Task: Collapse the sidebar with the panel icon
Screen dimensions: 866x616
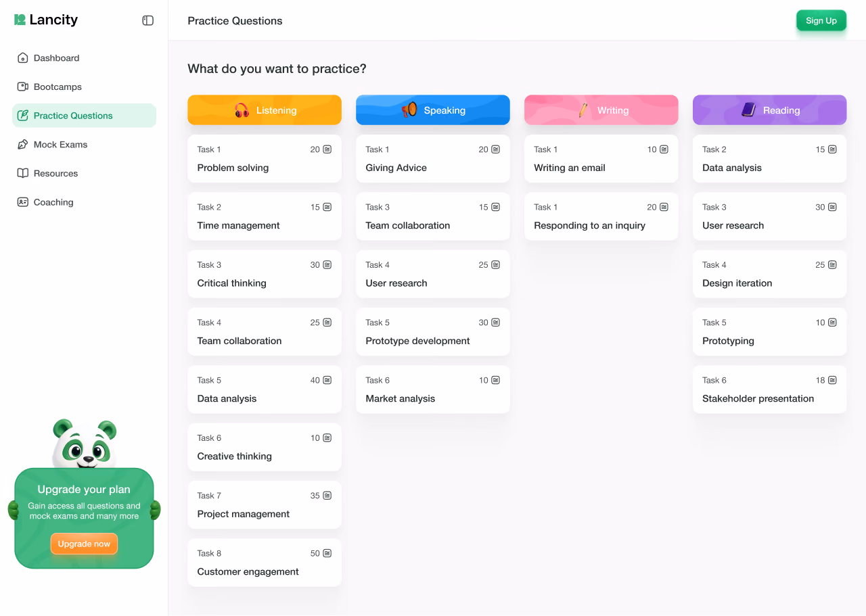Action: (x=147, y=20)
